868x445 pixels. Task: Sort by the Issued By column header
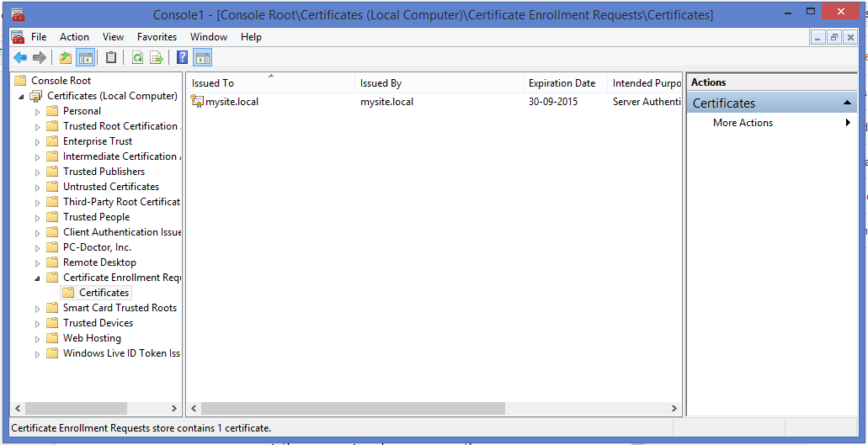click(439, 83)
